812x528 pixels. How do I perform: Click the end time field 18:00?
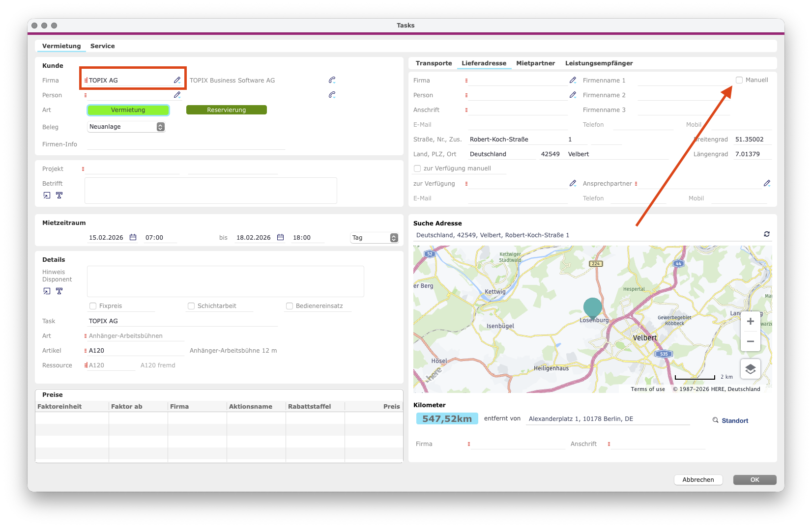[307, 238]
